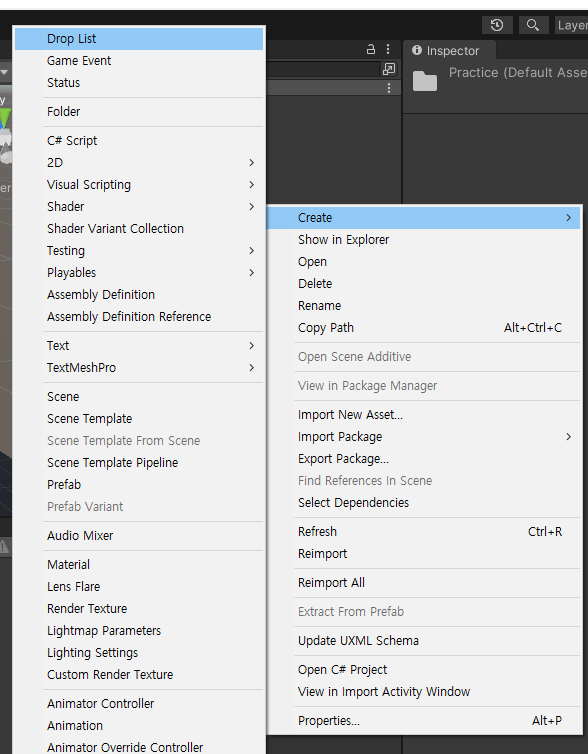Click Update UXML Schema

(424, 641)
